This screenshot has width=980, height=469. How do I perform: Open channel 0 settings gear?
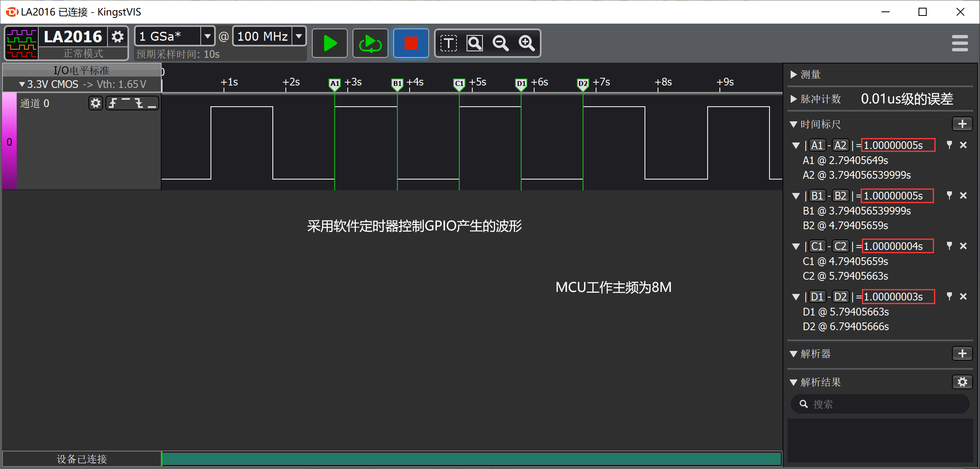(95, 103)
